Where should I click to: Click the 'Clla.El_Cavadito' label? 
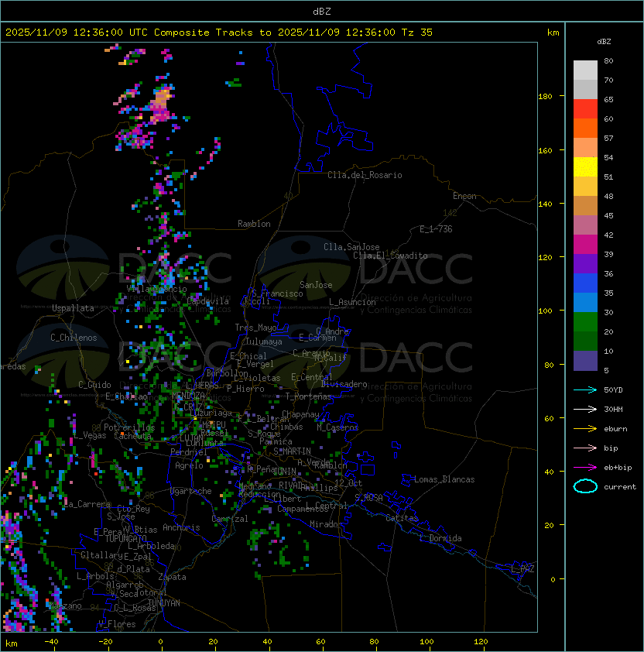390,256
